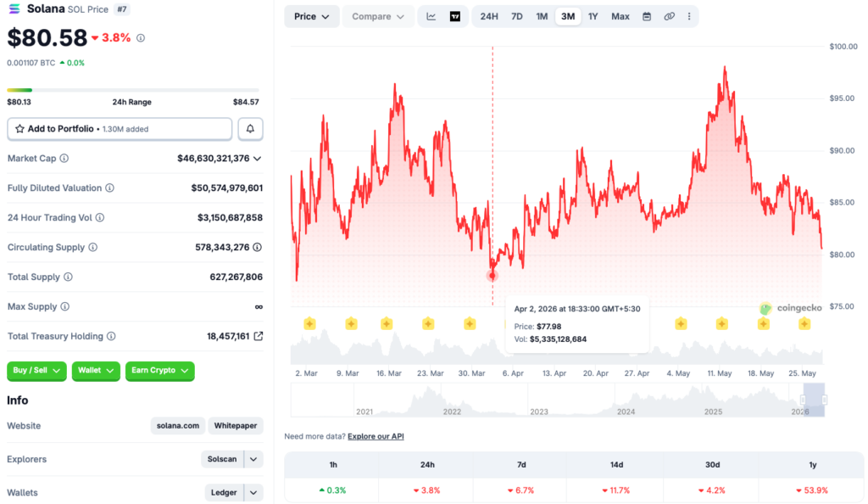Click the news marker above 9. Mar
The height and width of the screenshot is (504, 868).
pyautogui.click(x=351, y=323)
